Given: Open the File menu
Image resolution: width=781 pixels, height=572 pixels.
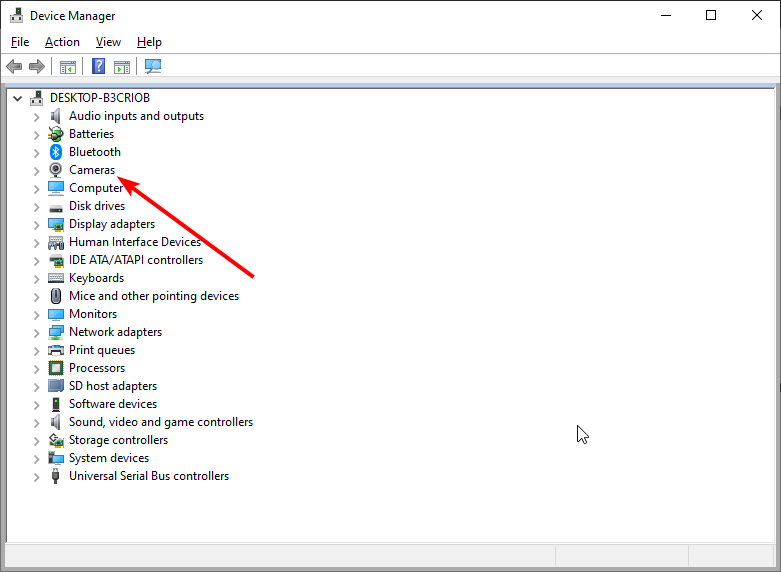Looking at the screenshot, I should pyautogui.click(x=20, y=42).
